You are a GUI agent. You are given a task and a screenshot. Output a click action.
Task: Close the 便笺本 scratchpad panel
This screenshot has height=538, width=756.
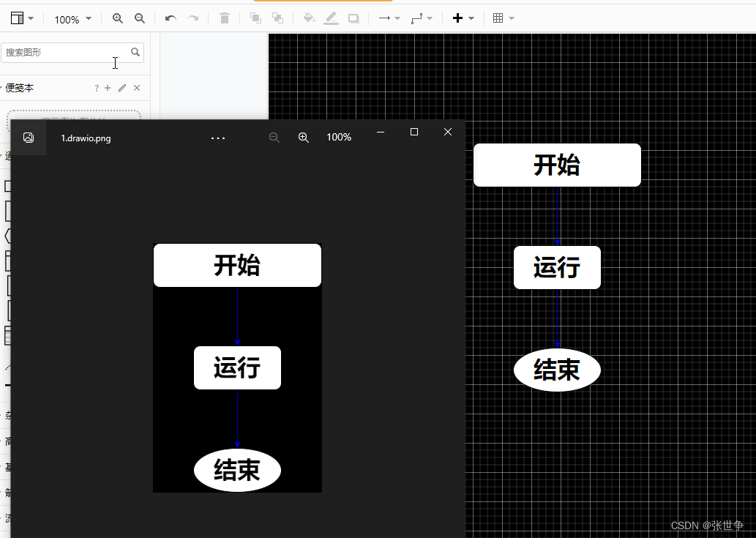[x=136, y=87]
